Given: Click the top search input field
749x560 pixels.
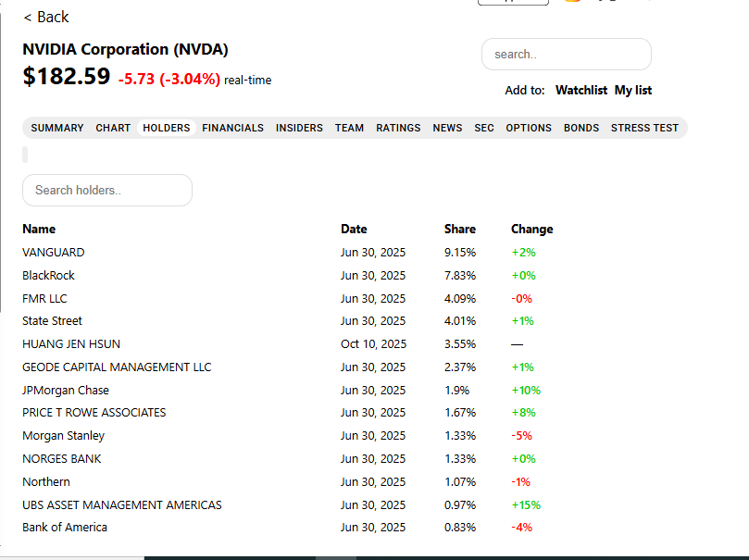Looking at the screenshot, I should pyautogui.click(x=566, y=55).
